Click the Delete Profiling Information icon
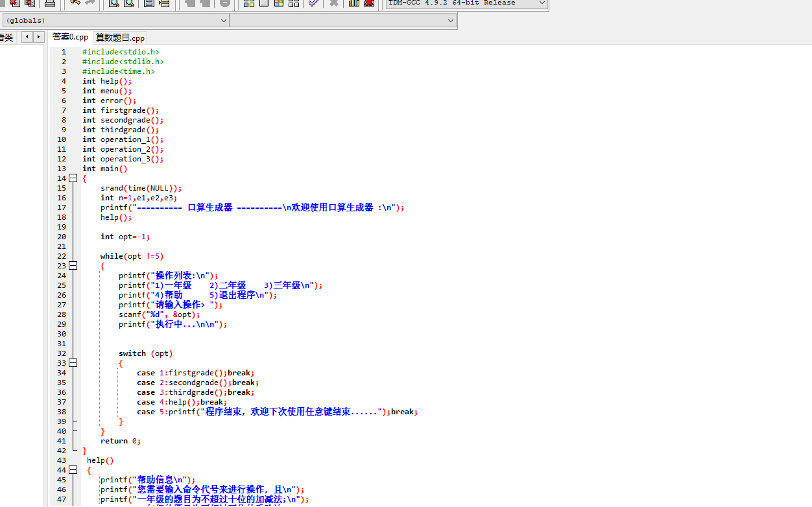This screenshot has width=812, height=507. pyautogui.click(x=369, y=3)
